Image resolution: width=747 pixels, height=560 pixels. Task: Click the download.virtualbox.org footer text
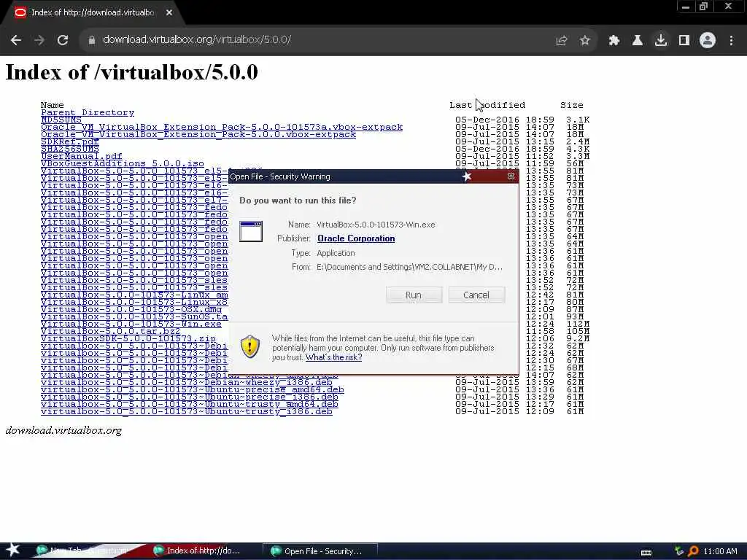[x=63, y=430]
